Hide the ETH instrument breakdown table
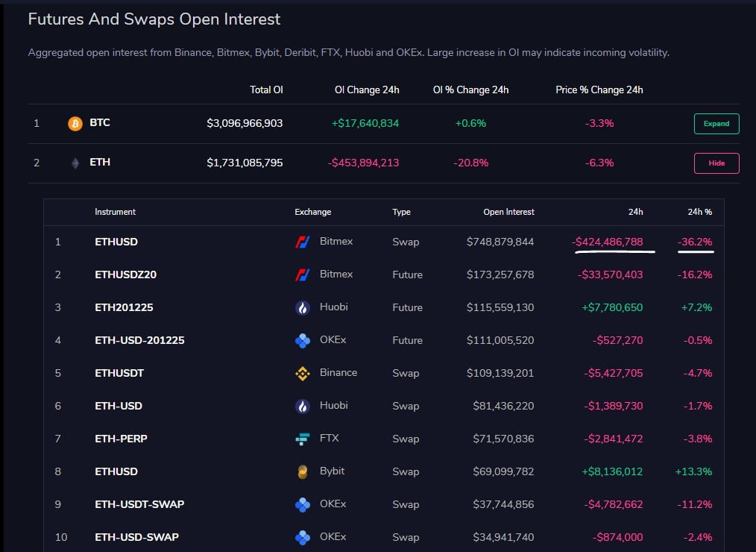This screenshot has width=756, height=552. (x=716, y=163)
